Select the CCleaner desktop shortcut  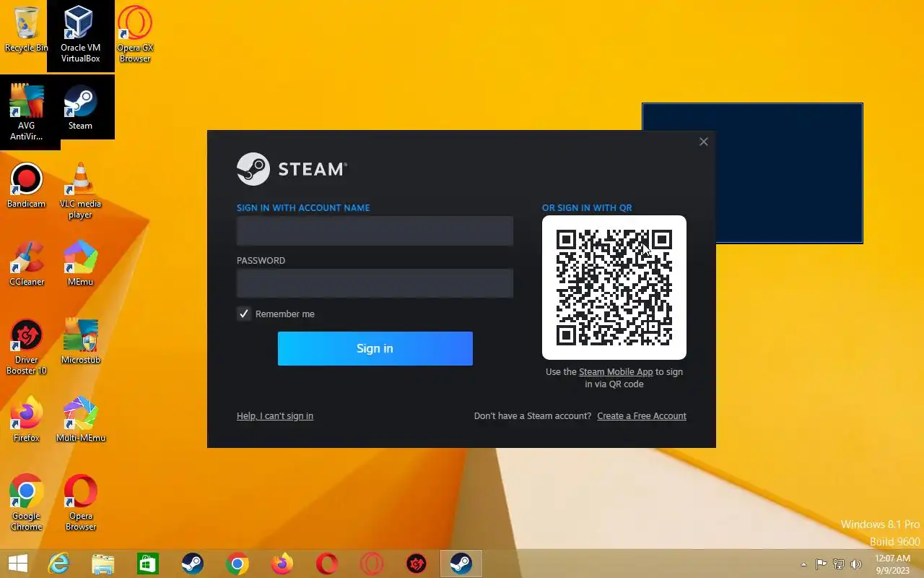tap(27, 264)
